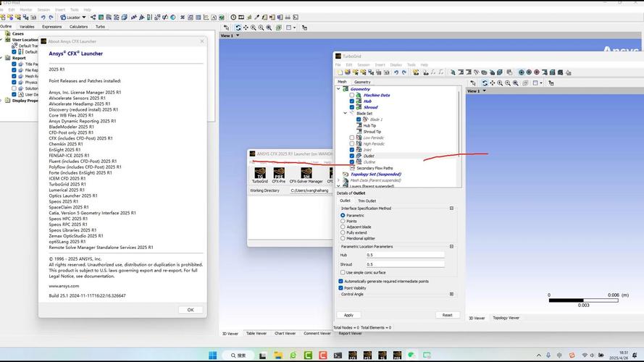Click Hub parametric value input field
The image size is (644, 362).
406,255
